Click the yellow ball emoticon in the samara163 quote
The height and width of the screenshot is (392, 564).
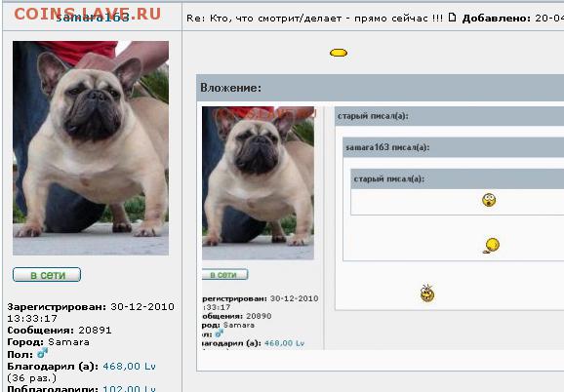coord(492,246)
